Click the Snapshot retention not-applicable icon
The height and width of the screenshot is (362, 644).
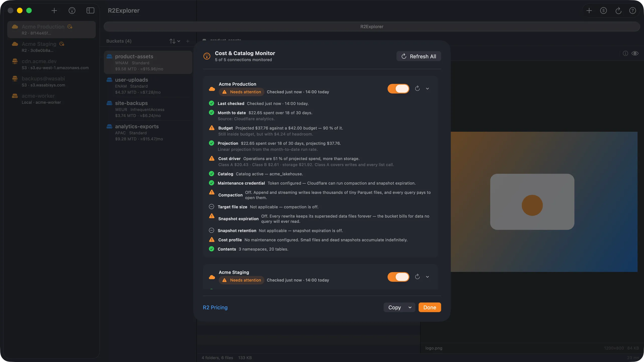[212, 230]
